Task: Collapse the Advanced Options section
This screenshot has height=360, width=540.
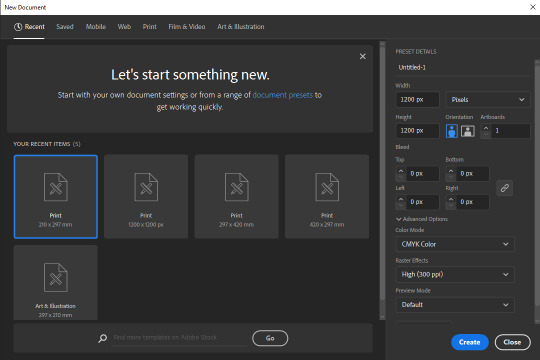Action: click(x=422, y=219)
